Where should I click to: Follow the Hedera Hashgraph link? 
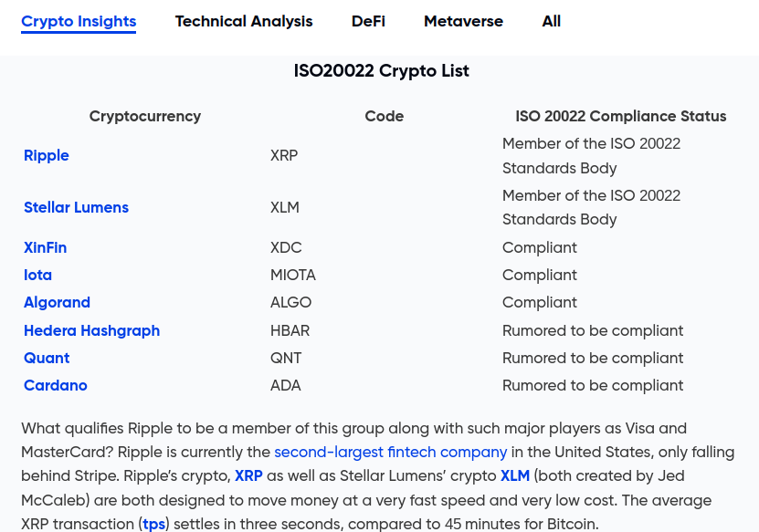(x=91, y=331)
